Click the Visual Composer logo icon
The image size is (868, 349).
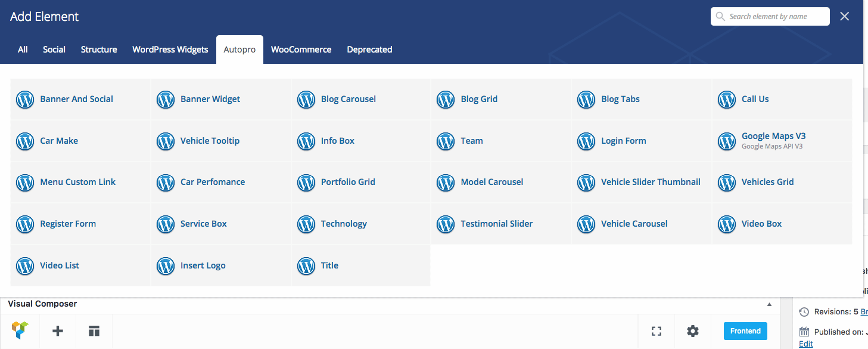point(20,331)
